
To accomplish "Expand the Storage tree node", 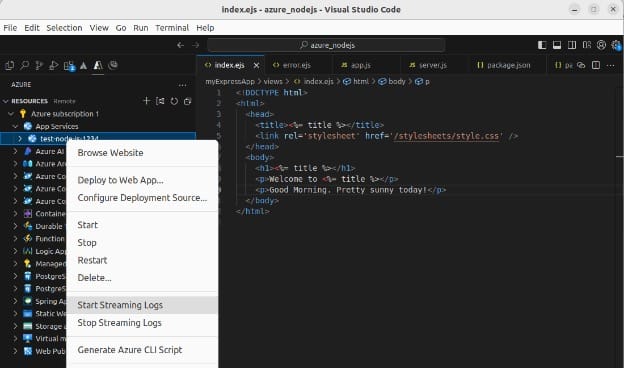I will click(x=15, y=326).
